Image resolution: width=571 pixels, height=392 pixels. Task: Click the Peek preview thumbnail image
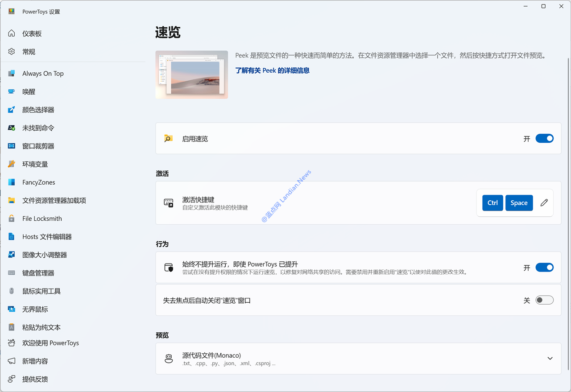(192, 74)
